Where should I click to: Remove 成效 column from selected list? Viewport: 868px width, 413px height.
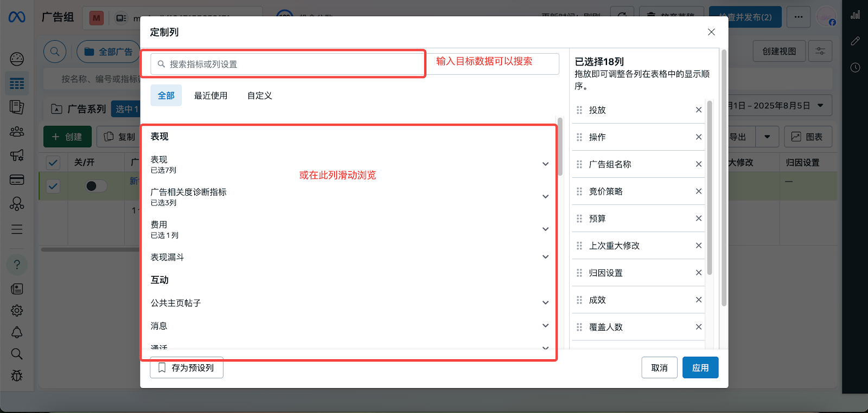(x=699, y=300)
